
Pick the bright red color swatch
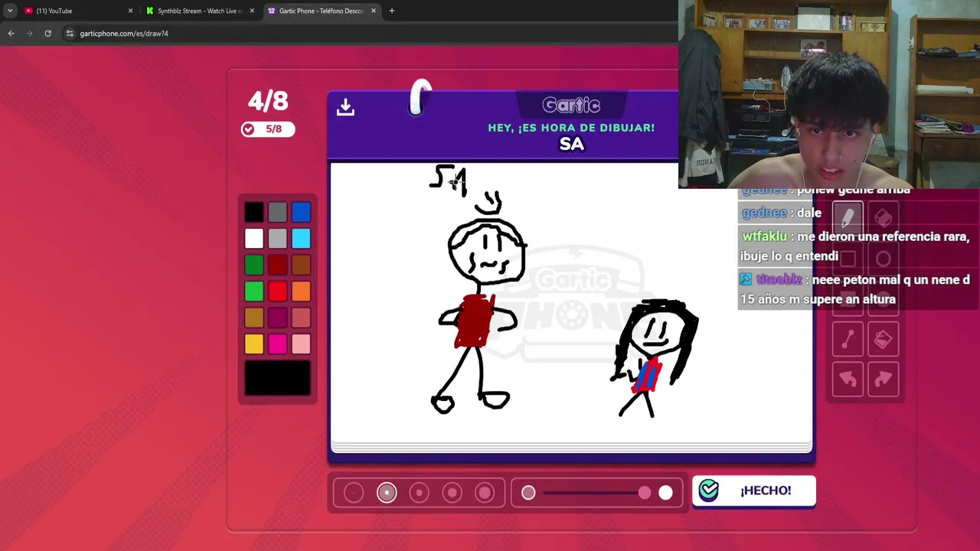(278, 291)
